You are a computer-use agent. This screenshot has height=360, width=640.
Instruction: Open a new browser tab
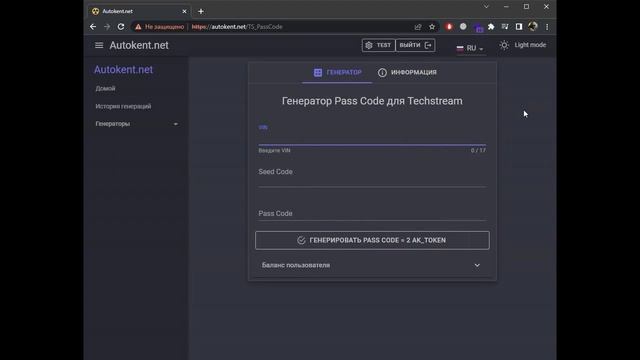point(201,11)
